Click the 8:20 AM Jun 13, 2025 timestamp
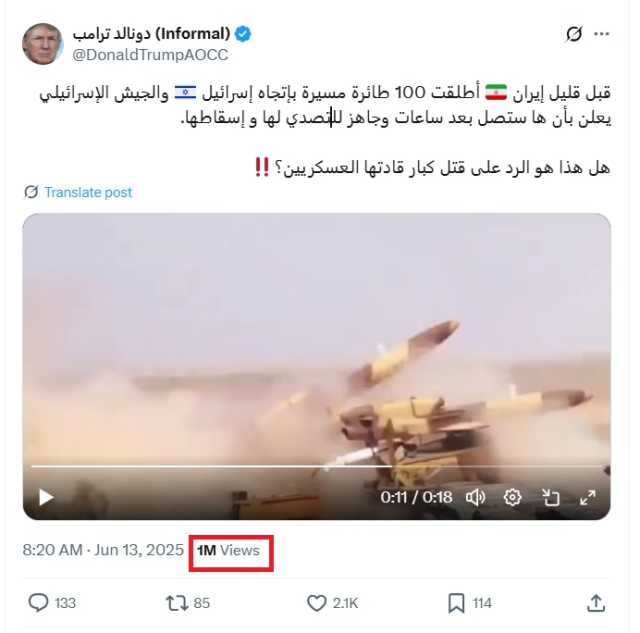This screenshot has height=633, width=640. pos(103,550)
